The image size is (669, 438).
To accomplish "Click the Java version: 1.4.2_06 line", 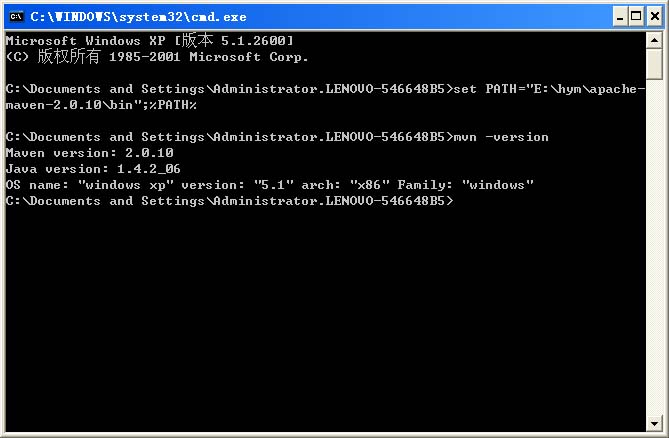I will 93,169.
